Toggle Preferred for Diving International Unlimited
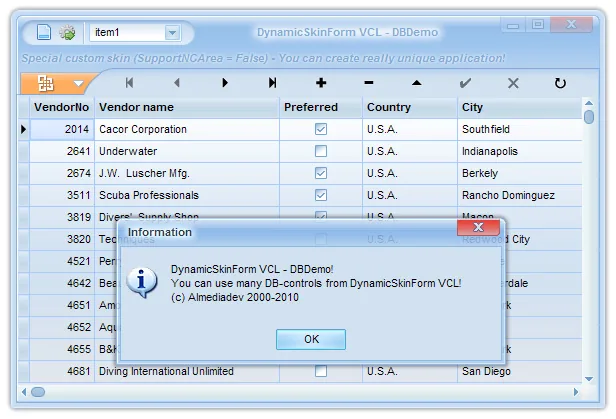 (x=321, y=371)
